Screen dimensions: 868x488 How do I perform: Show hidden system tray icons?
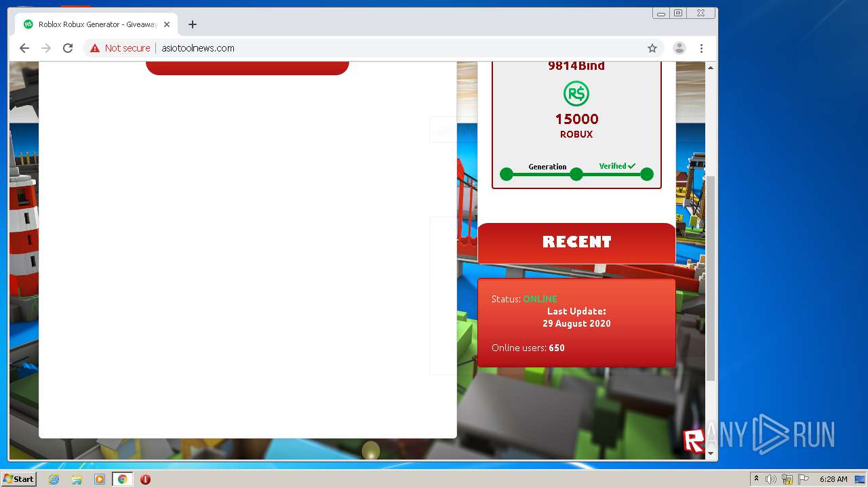click(757, 479)
